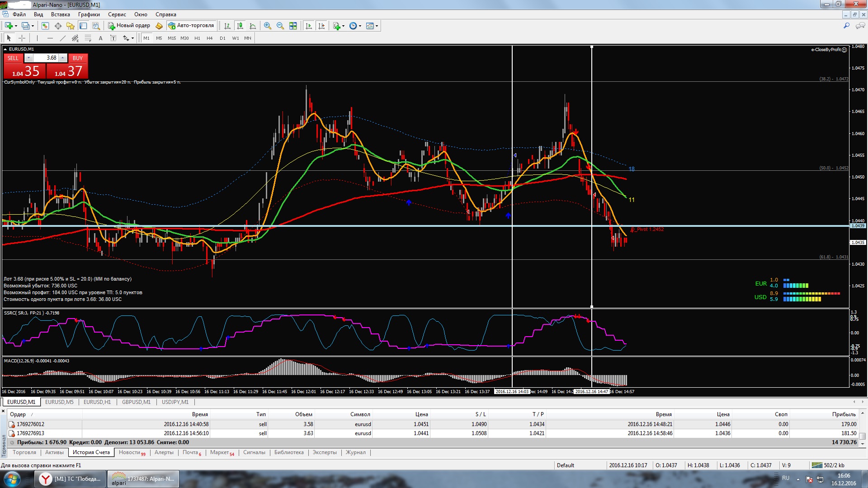Image resolution: width=868 pixels, height=488 pixels.
Task: Click the lot volume field 3.68
Action: (46, 58)
